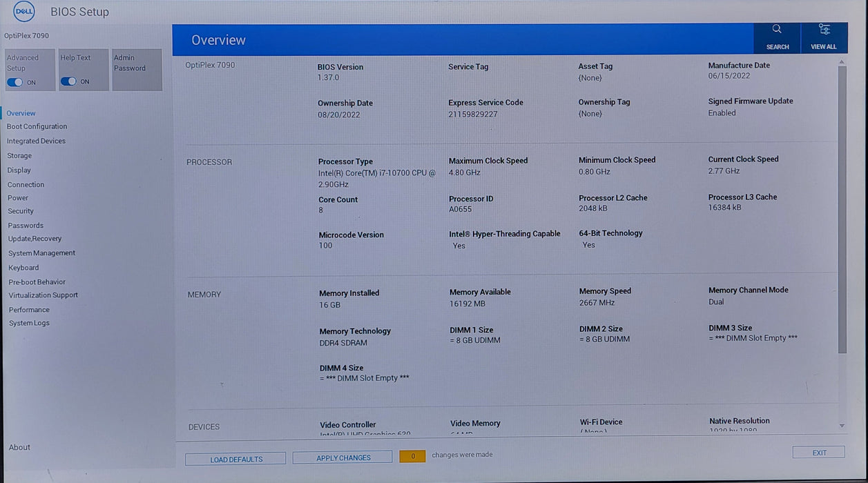
Task: Click the PROCESSOR section heading
Action: pyautogui.click(x=209, y=163)
